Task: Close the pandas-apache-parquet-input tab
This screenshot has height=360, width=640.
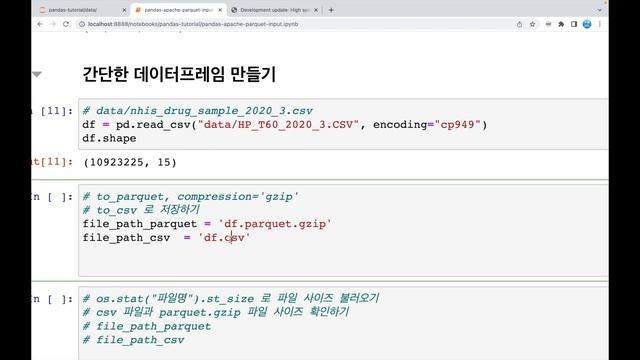Action: click(x=220, y=10)
